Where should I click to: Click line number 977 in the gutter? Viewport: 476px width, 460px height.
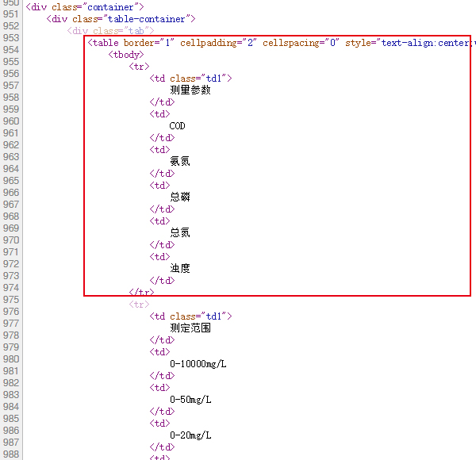pyautogui.click(x=11, y=324)
